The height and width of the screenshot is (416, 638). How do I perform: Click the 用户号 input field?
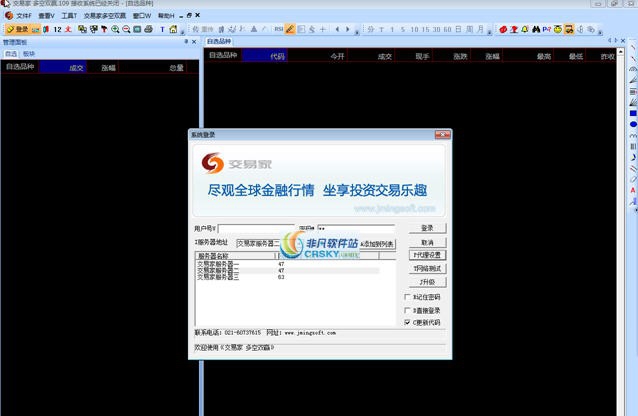click(256, 228)
